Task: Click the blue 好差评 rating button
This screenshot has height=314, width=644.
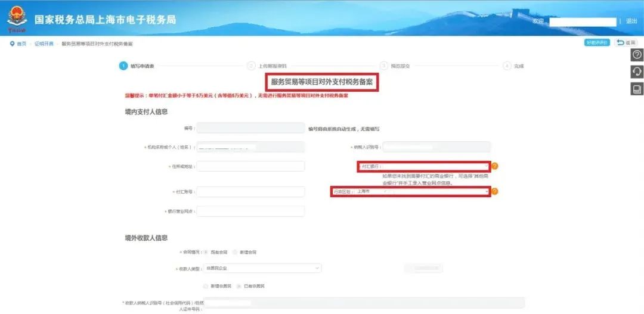Action: pyautogui.click(x=597, y=43)
